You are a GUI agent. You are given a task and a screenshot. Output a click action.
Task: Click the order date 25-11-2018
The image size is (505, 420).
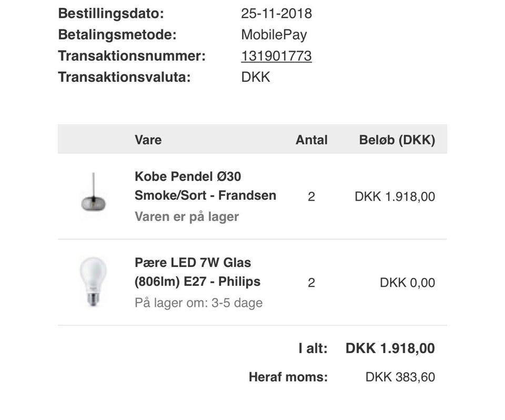click(276, 14)
